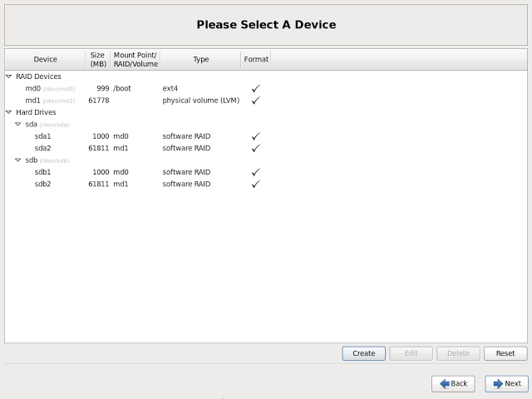532x399 pixels.
Task: Sort by the Device column header
Action: 45,59
